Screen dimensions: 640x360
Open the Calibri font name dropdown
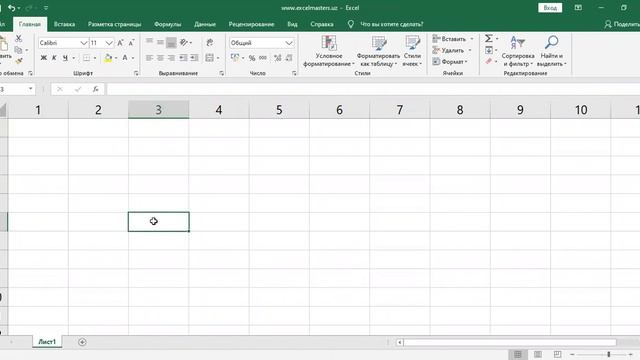click(x=84, y=43)
